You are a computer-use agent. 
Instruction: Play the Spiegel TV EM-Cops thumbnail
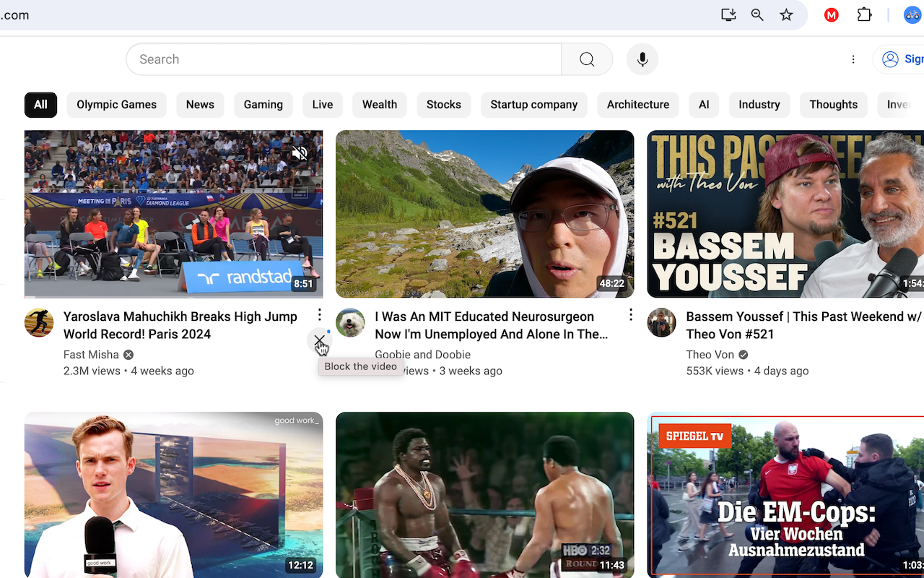point(785,495)
